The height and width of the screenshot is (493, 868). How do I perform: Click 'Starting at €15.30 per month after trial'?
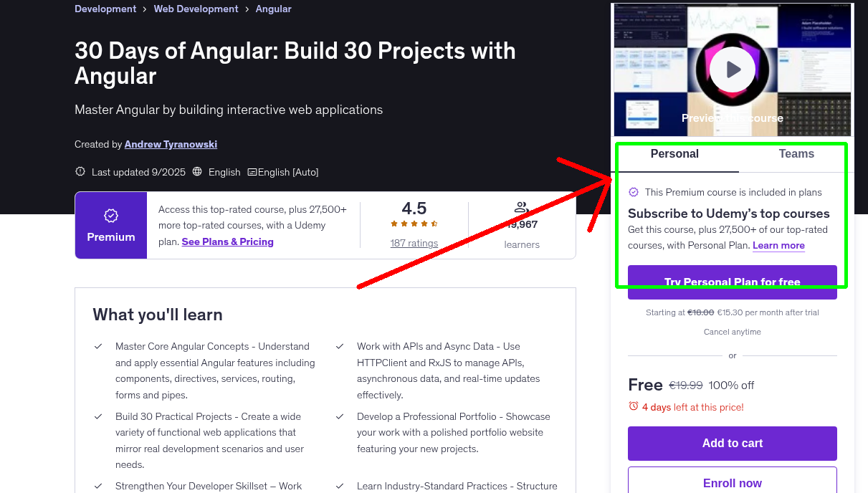point(733,312)
